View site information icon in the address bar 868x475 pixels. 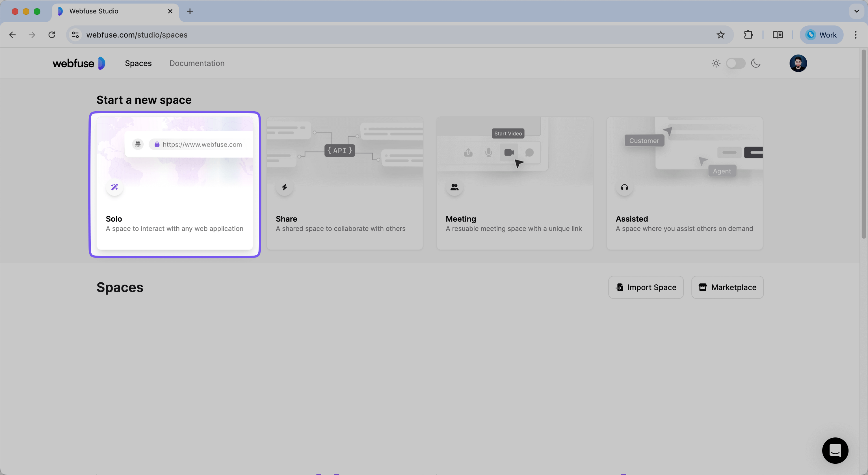tap(75, 35)
